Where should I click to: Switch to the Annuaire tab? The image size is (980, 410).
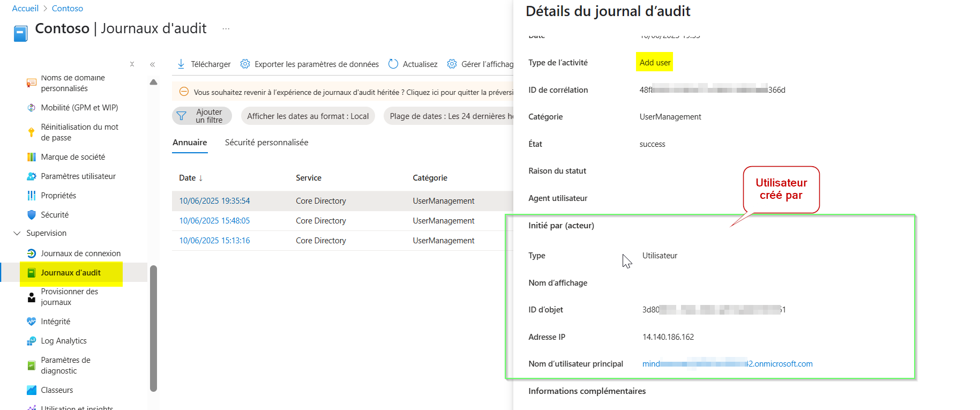[x=190, y=143]
